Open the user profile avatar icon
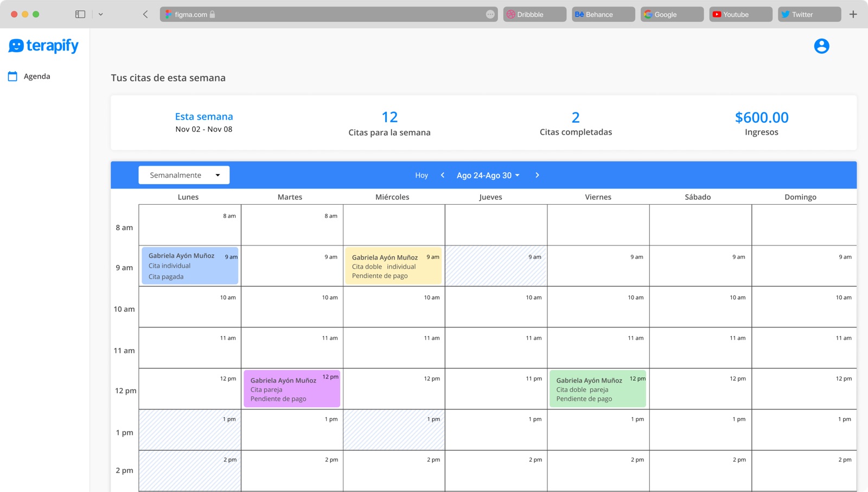This screenshot has width=868, height=492. tap(821, 46)
